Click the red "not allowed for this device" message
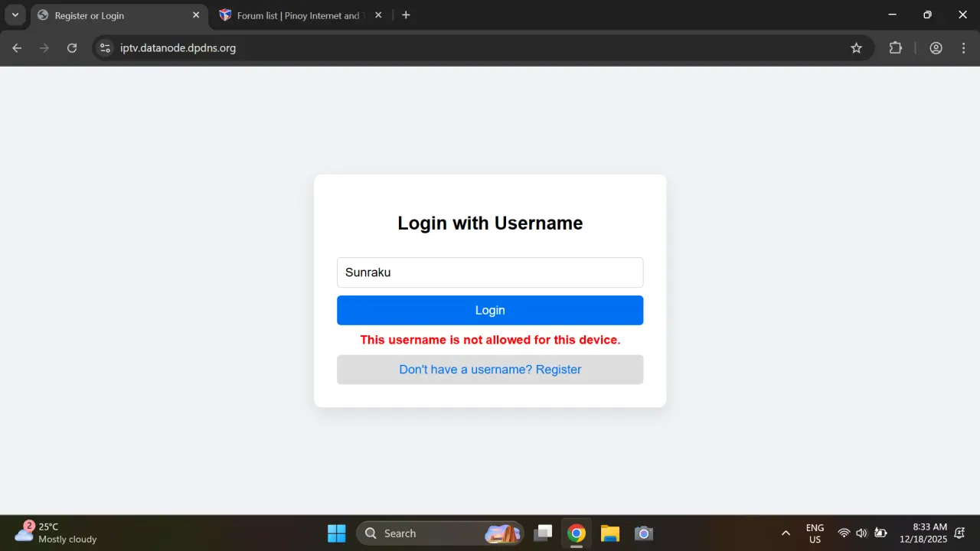 (490, 340)
